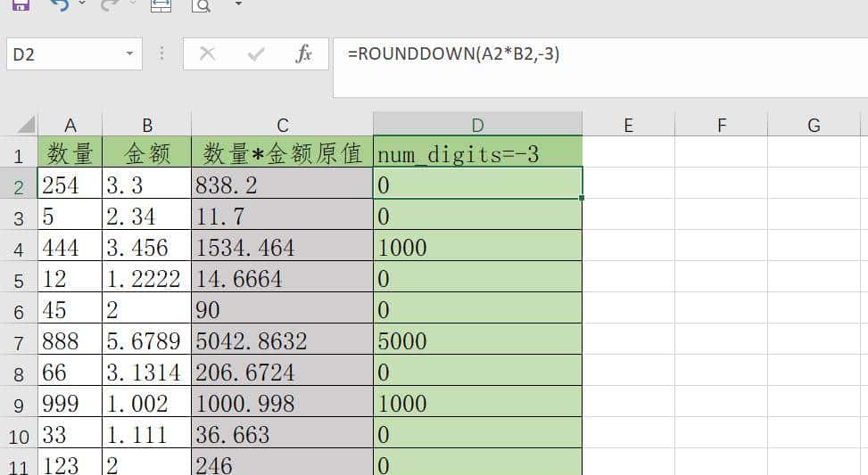Select cell containing 3.1314
This screenshot has width=868, height=475.
(146, 370)
